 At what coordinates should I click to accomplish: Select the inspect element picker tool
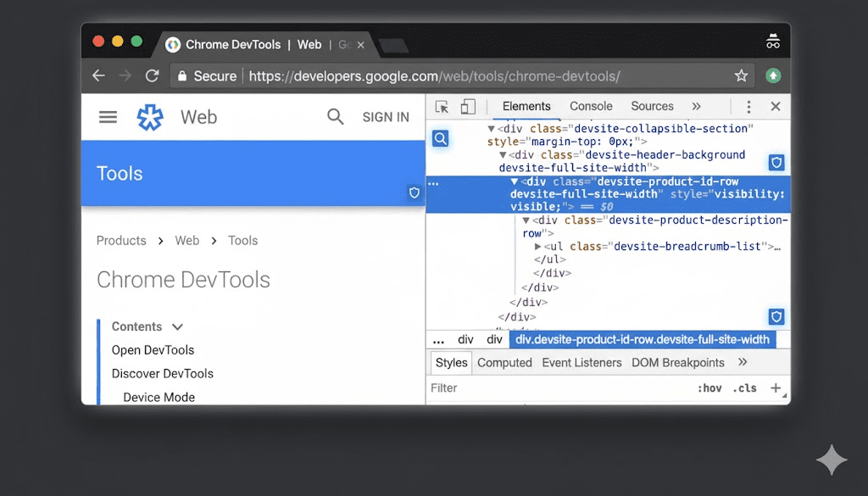441,106
